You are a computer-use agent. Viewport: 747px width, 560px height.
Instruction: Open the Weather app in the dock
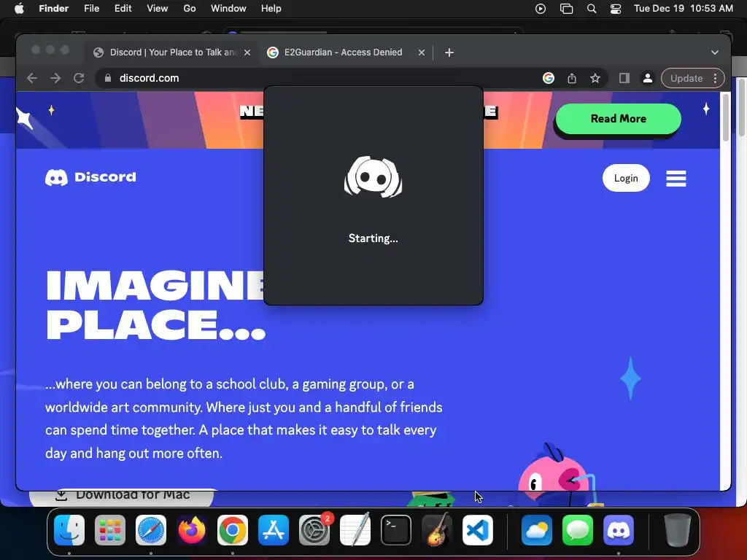(x=537, y=530)
